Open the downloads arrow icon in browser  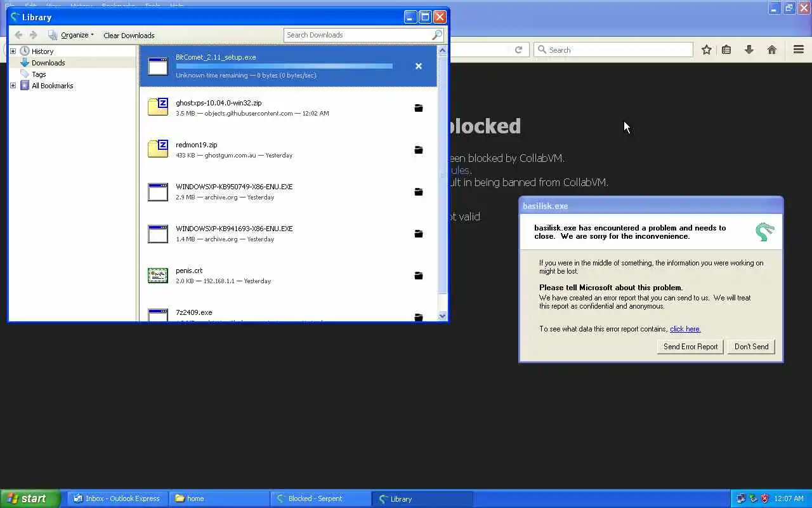pyautogui.click(x=749, y=50)
